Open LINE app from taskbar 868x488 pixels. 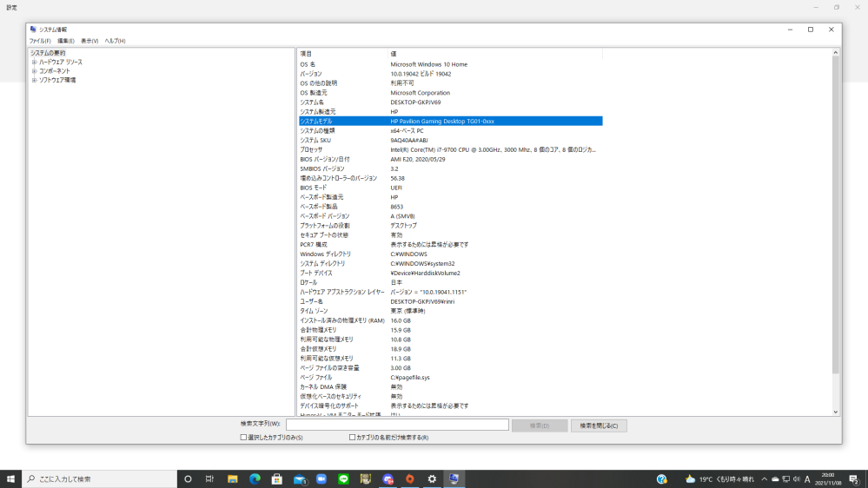click(x=344, y=479)
